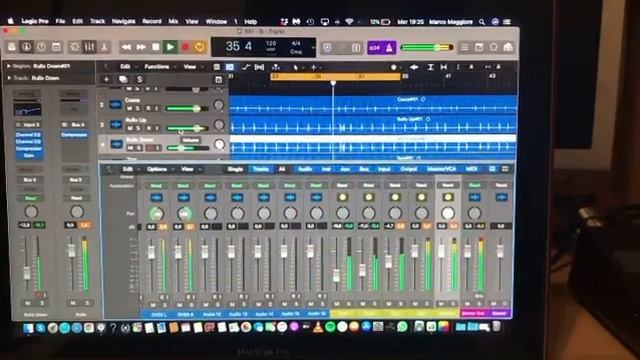Switch mixer to Tracks view
This screenshot has width=640, height=360.
[260, 169]
